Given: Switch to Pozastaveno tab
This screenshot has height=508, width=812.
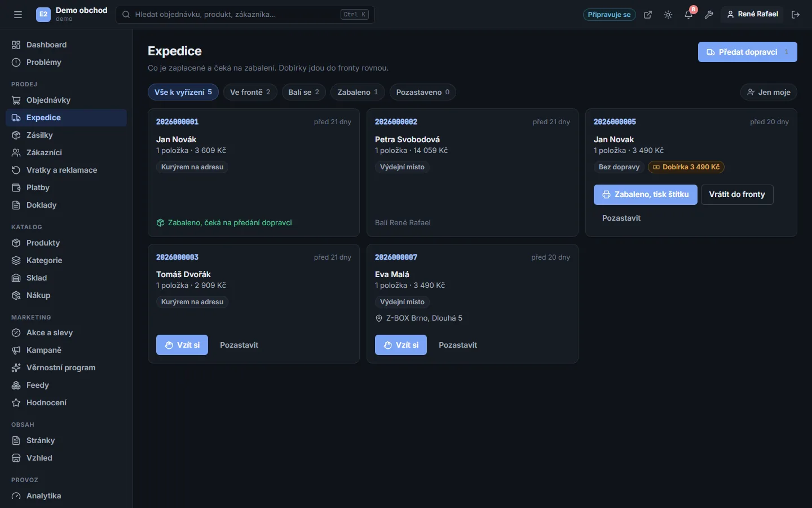Looking at the screenshot, I should pyautogui.click(x=423, y=92).
